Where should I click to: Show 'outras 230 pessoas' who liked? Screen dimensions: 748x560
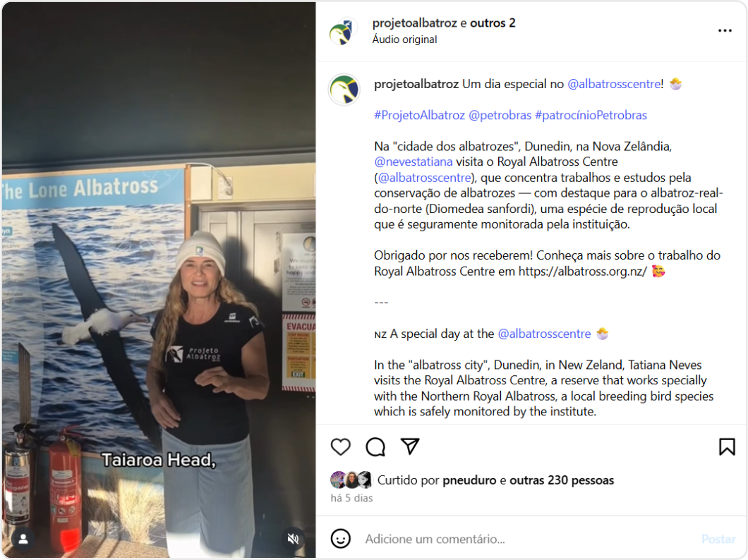point(562,480)
